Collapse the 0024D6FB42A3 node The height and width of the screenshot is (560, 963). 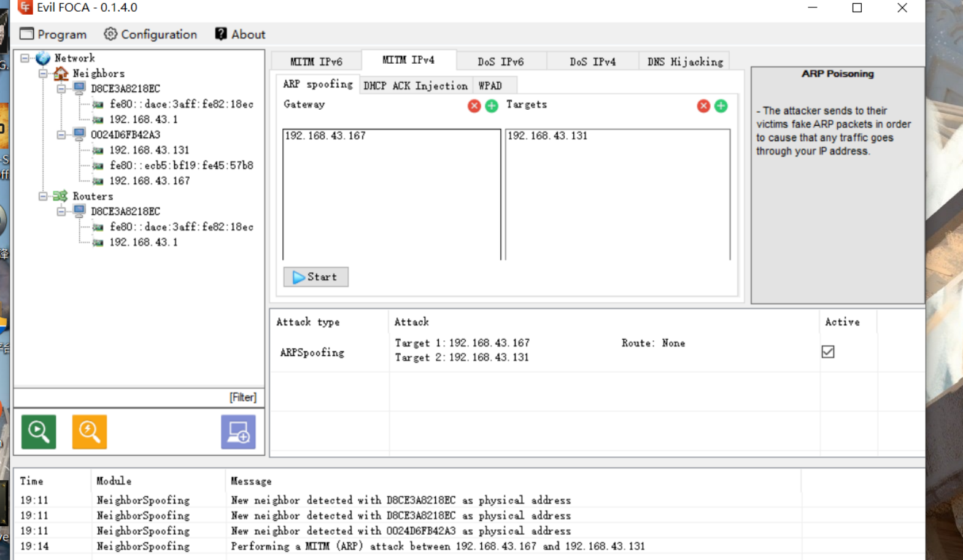pos(61,135)
